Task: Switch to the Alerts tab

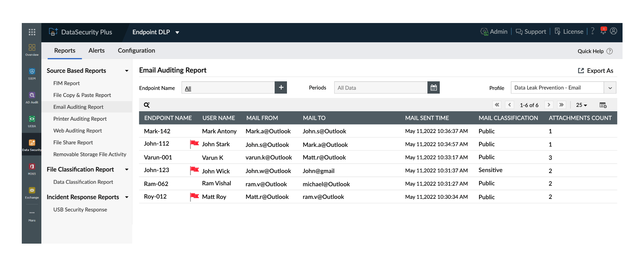Action: point(97,50)
